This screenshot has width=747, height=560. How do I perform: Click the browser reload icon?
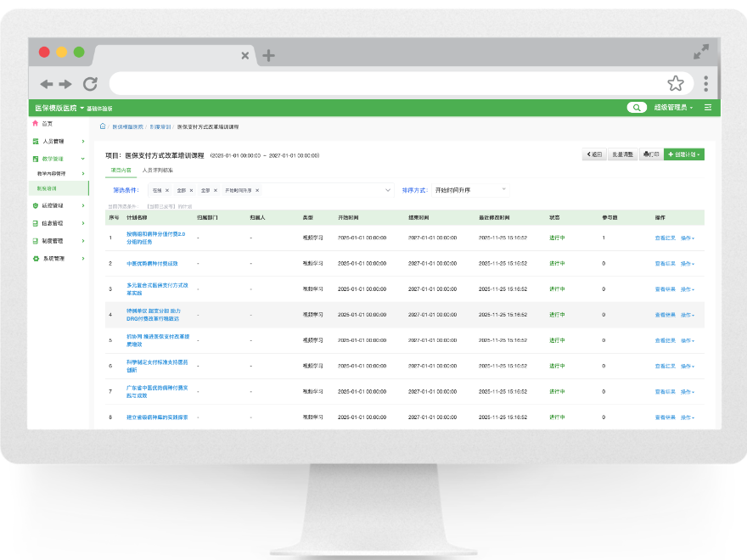[x=90, y=84]
